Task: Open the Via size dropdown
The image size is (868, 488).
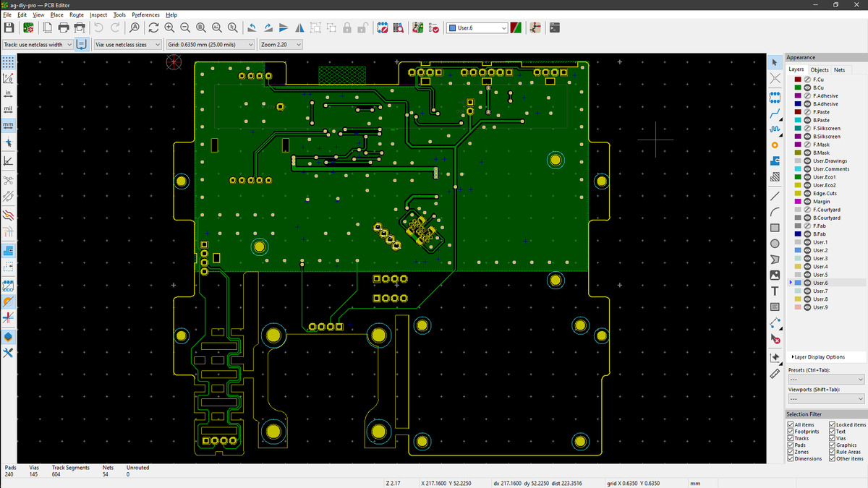Action: (x=127, y=45)
